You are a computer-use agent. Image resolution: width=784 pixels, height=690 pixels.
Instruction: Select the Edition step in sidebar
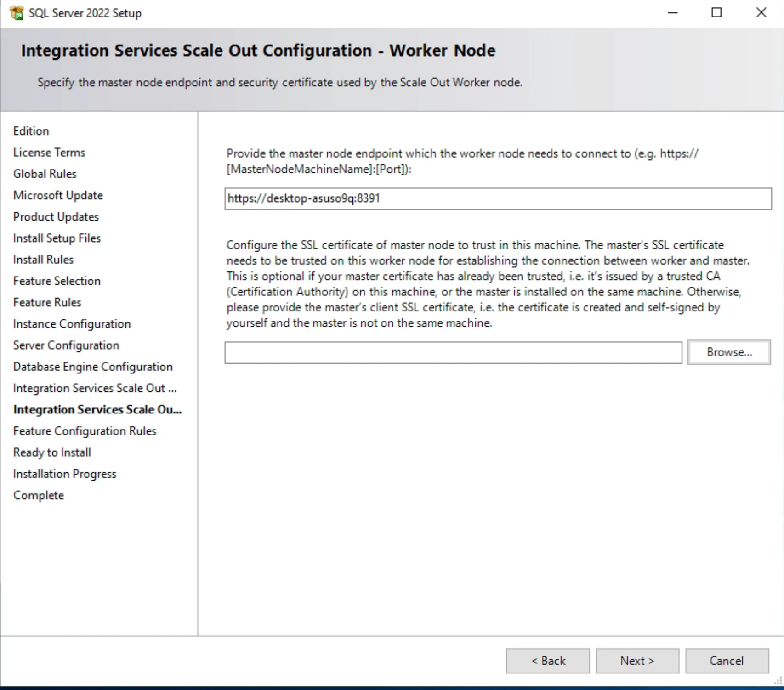coord(31,131)
